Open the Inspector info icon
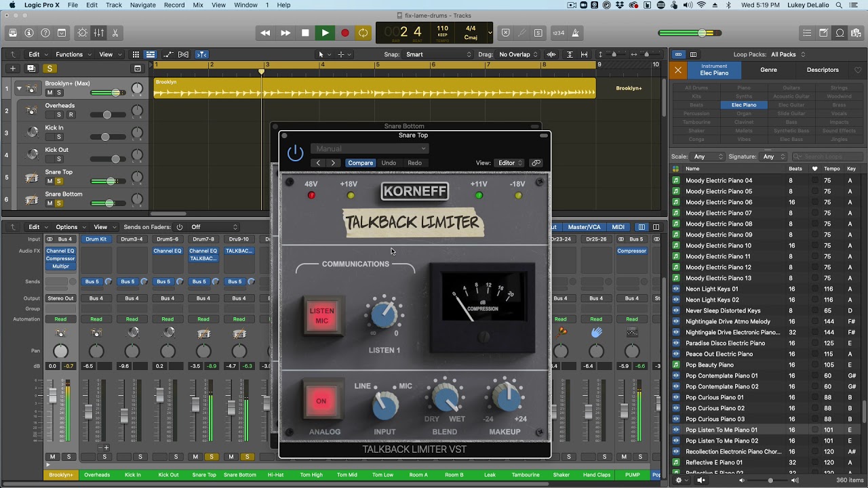The image size is (868, 488). [29, 33]
